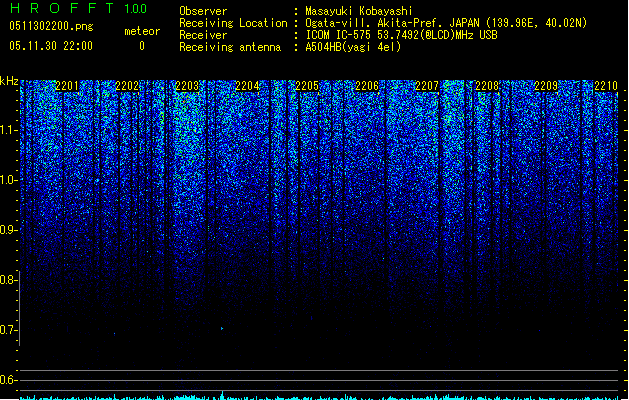629x400 pixels.
Task: Click the 2206 time marker
Action: pos(367,86)
